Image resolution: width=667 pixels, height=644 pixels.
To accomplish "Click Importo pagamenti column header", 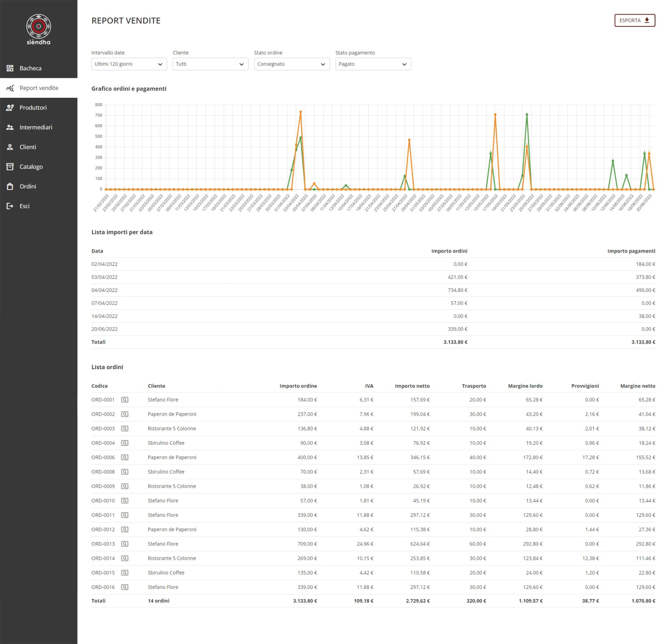I will coord(631,251).
